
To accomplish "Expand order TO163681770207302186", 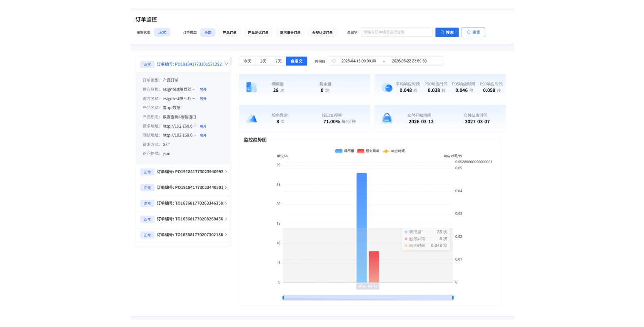I will (226, 235).
